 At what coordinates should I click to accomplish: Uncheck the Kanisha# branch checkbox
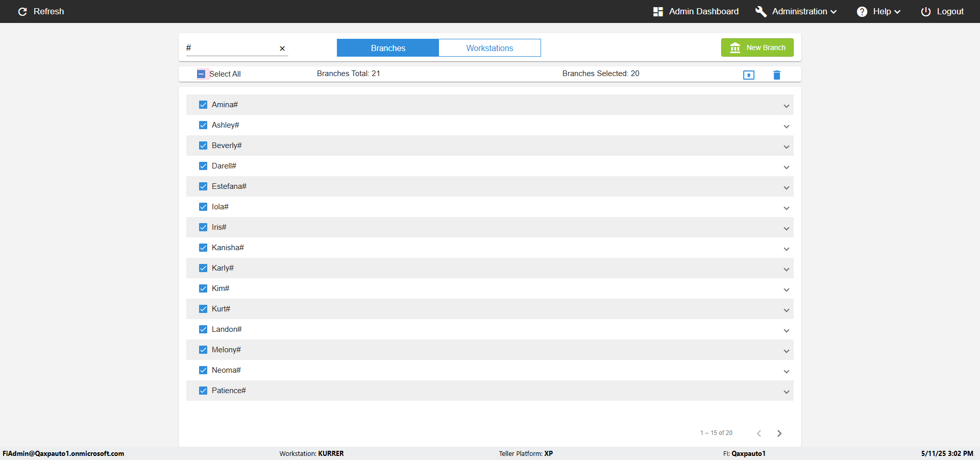(x=203, y=248)
